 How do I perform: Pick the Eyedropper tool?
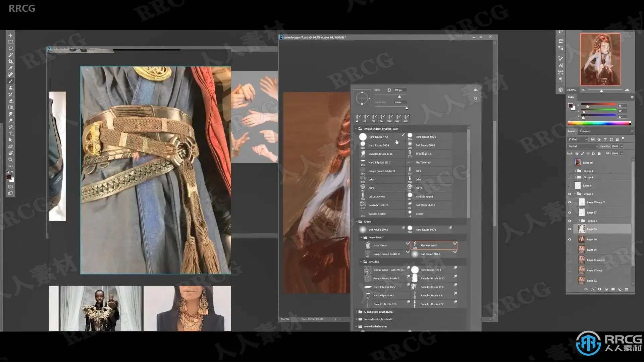(10, 68)
